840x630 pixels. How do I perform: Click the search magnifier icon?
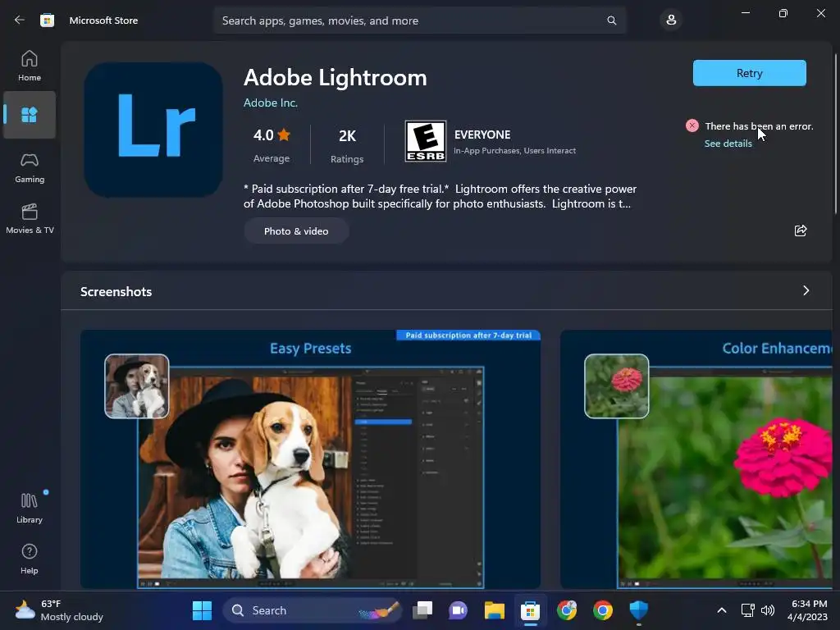point(611,21)
